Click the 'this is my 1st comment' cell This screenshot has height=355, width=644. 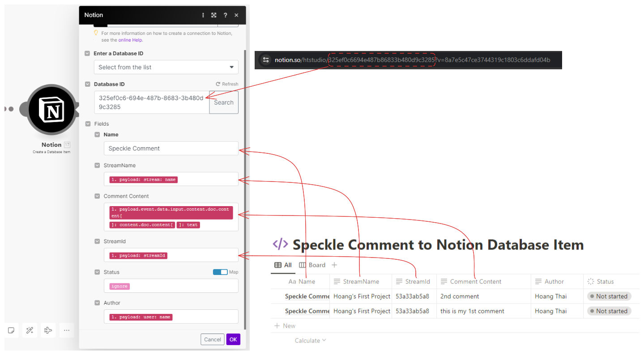click(484, 311)
